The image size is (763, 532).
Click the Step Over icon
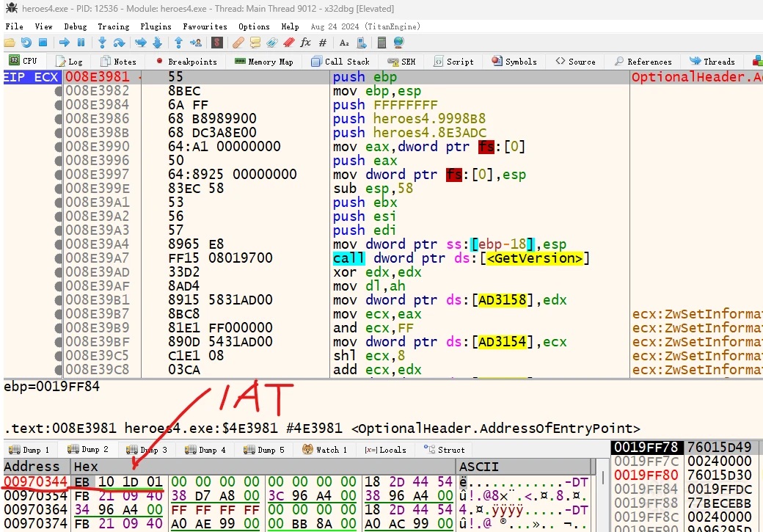(119, 43)
